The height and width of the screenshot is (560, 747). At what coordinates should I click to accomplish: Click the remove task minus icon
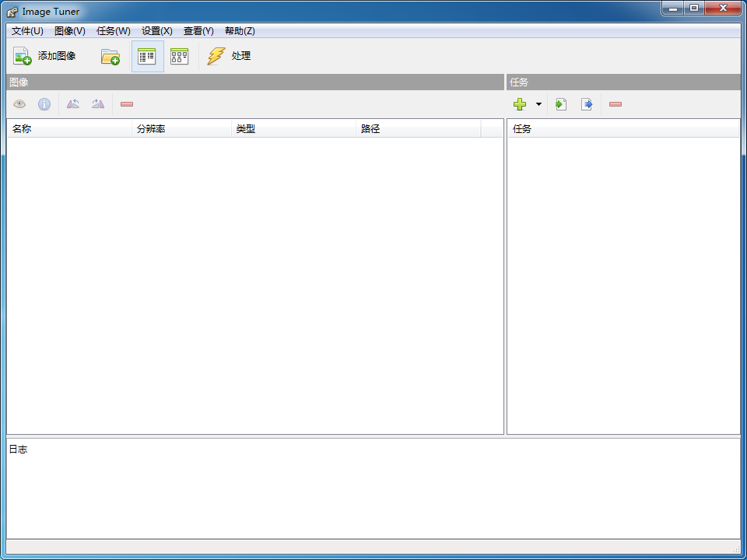[x=615, y=104]
